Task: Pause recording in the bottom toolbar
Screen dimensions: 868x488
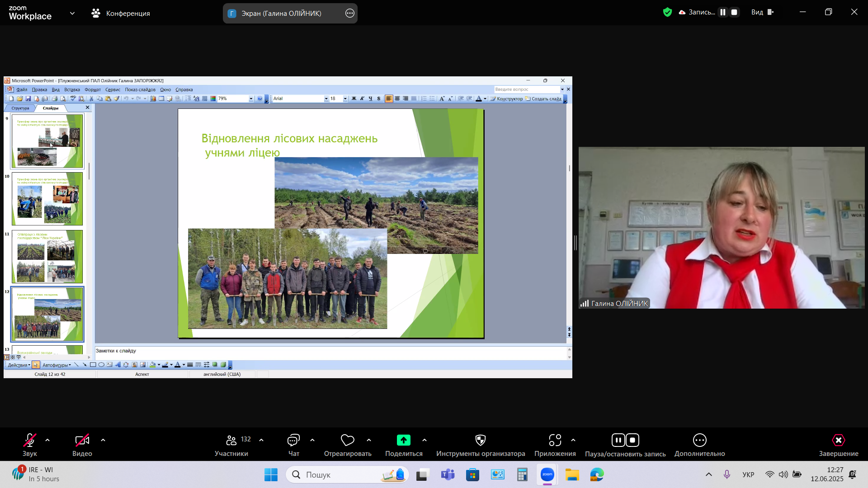Action: click(x=618, y=440)
